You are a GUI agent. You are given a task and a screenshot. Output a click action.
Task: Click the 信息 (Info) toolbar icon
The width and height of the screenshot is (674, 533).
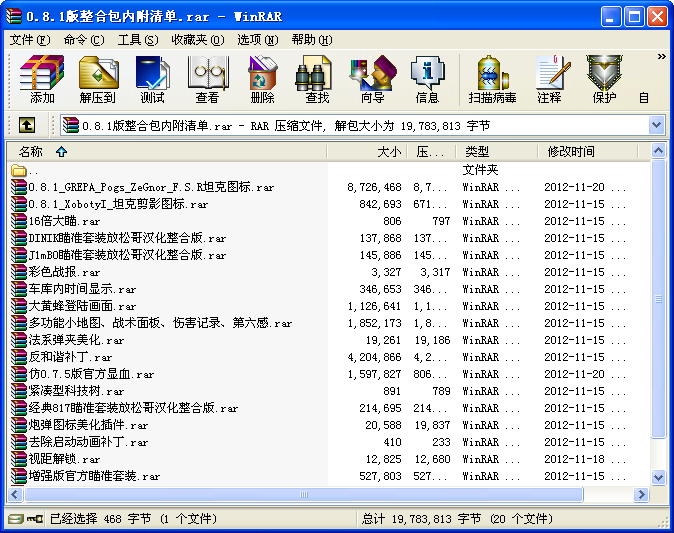427,79
